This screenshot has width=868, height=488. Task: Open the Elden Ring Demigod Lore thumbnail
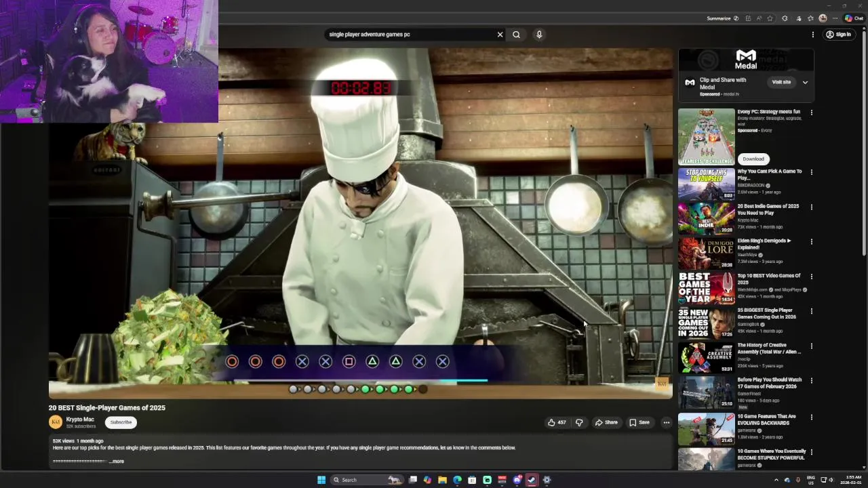[x=706, y=253]
